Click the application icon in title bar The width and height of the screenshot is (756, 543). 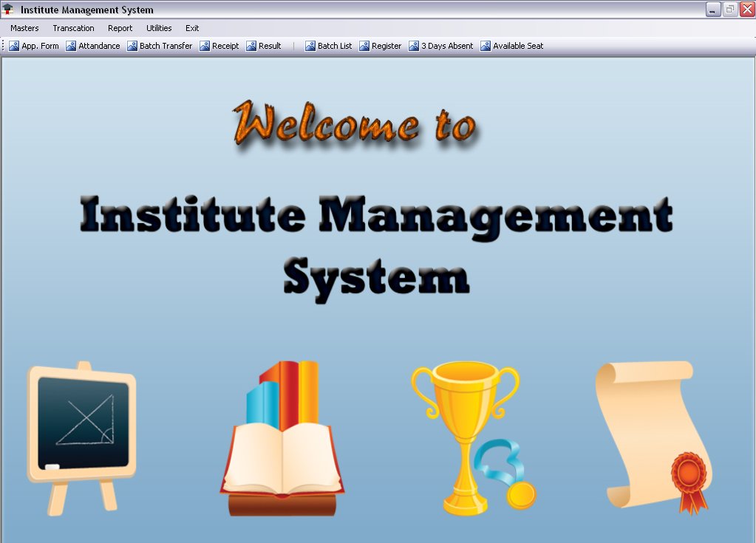coord(9,10)
